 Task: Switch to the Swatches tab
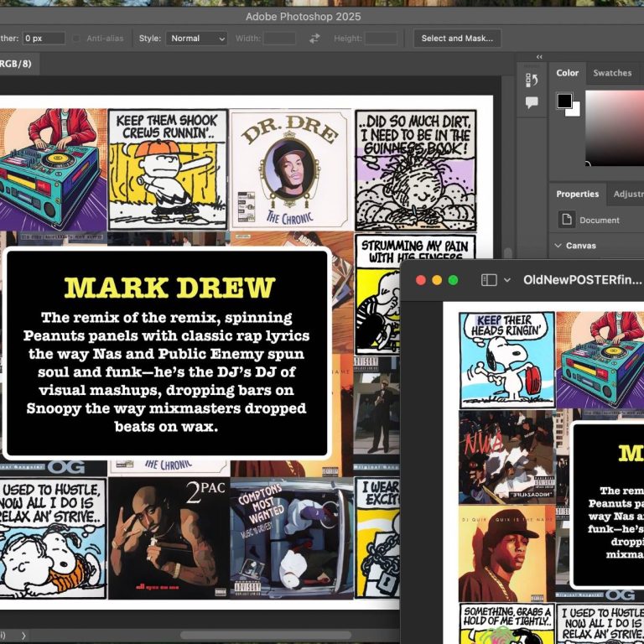pyautogui.click(x=612, y=73)
